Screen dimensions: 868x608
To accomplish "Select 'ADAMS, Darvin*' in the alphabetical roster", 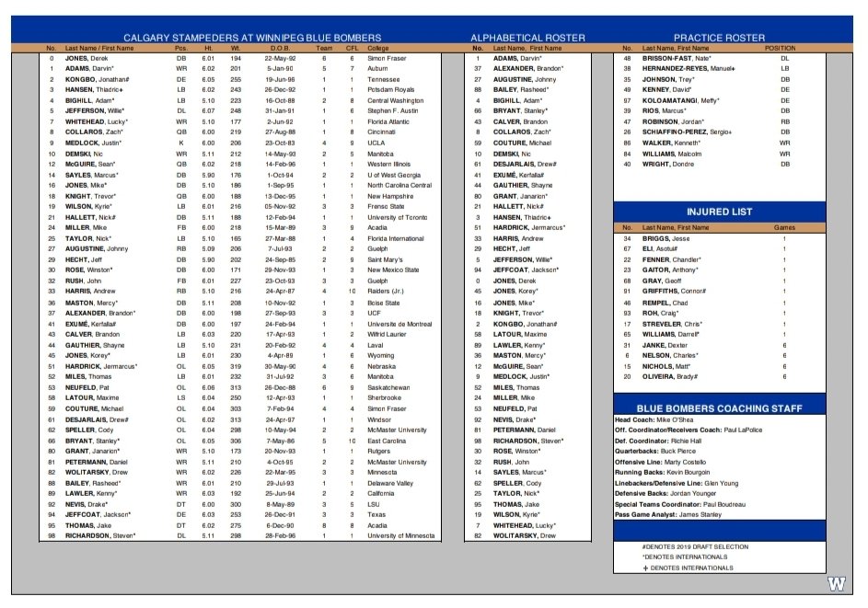I will (517, 58).
